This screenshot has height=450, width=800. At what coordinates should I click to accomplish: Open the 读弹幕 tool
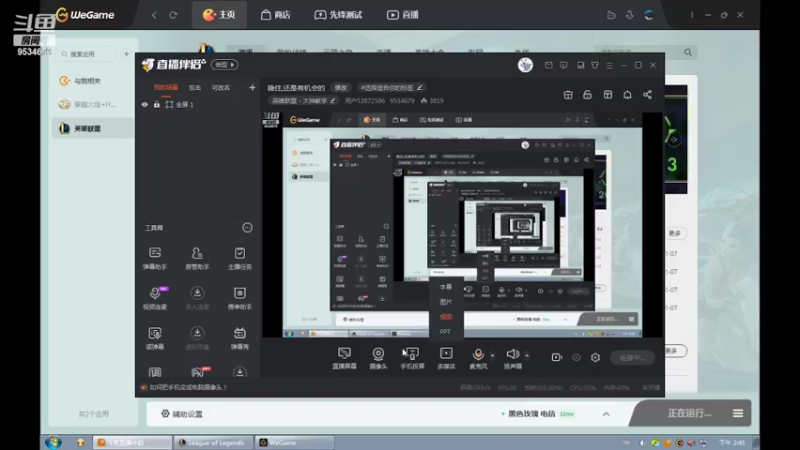155,338
